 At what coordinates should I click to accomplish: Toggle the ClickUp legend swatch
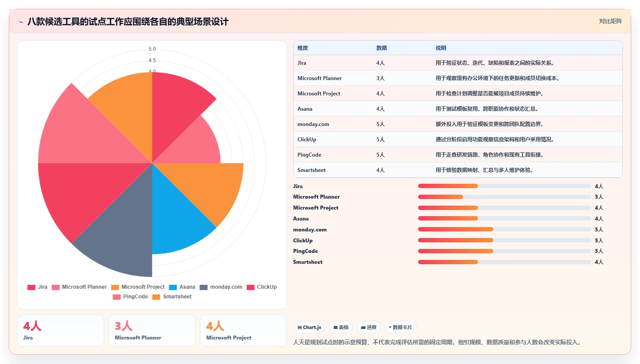250,287
